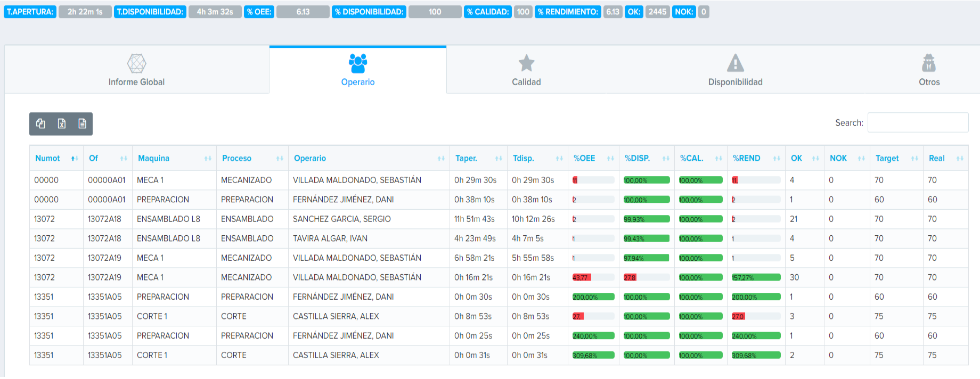980x379 pixels.
Task: Click the Otros spy figure icon
Action: [x=928, y=63]
